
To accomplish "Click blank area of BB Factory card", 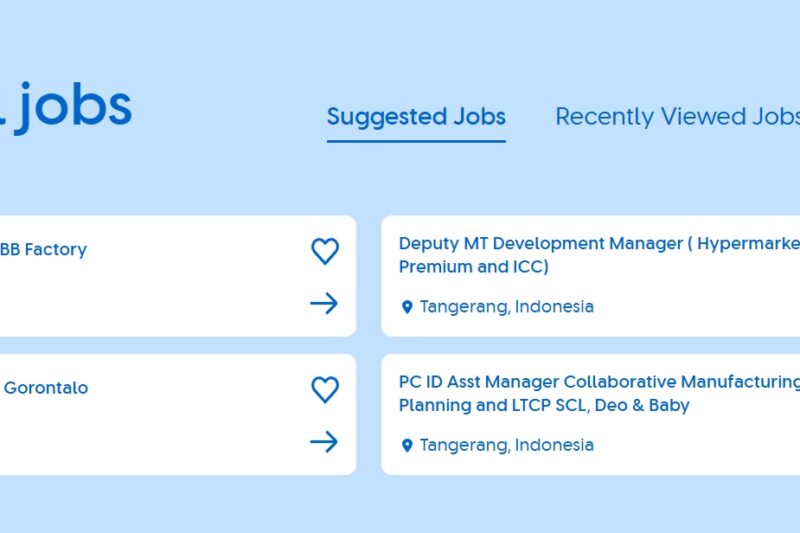I will point(150,300).
